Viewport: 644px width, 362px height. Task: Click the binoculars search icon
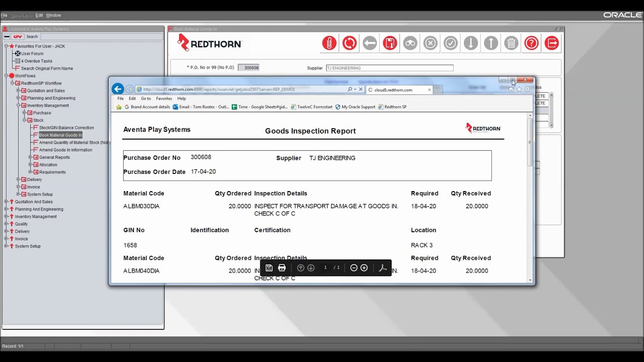point(410,43)
